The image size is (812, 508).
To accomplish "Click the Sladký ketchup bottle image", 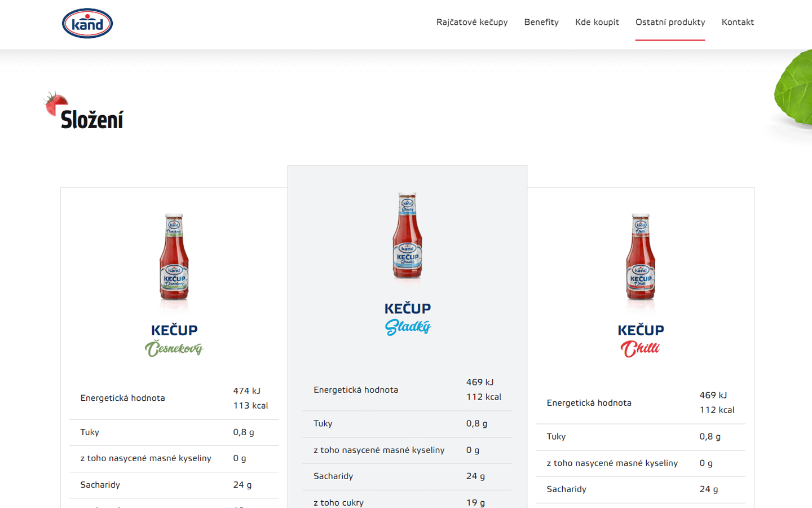I will point(407,235).
